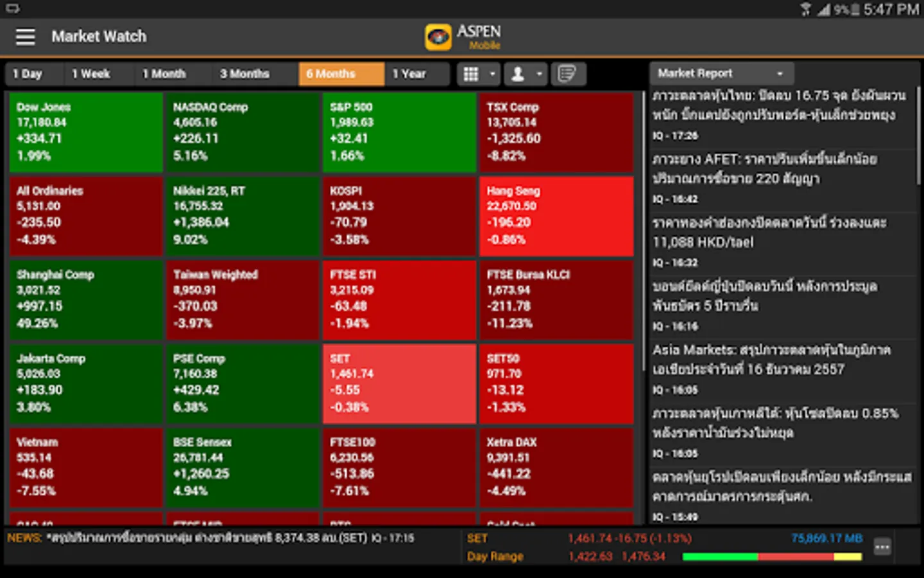Image resolution: width=924 pixels, height=578 pixels.
Task: Open the Dow Jones index tile
Action: point(86,132)
